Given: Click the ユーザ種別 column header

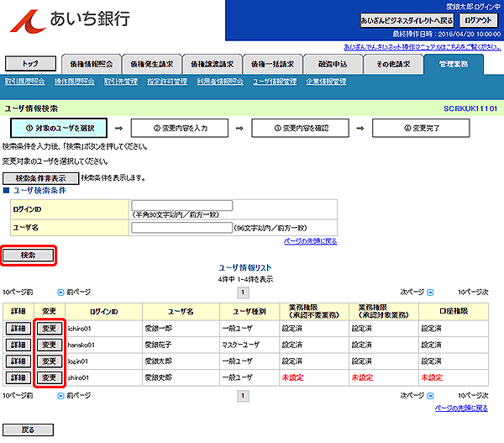Looking at the screenshot, I should [249, 311].
